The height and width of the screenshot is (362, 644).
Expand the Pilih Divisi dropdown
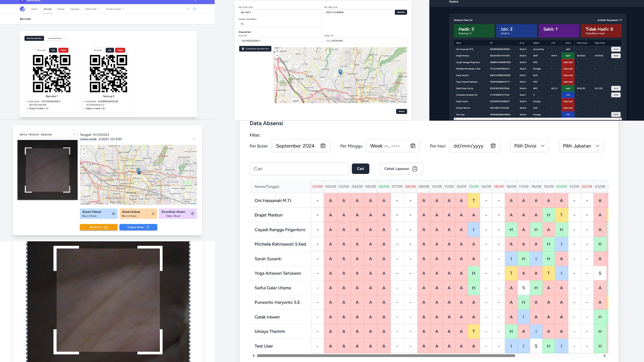[x=529, y=146]
